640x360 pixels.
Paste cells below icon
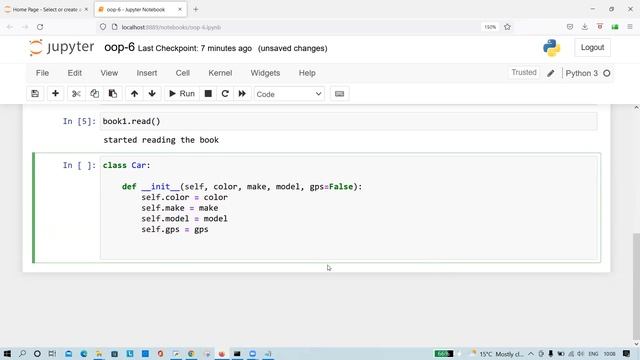[x=113, y=94]
